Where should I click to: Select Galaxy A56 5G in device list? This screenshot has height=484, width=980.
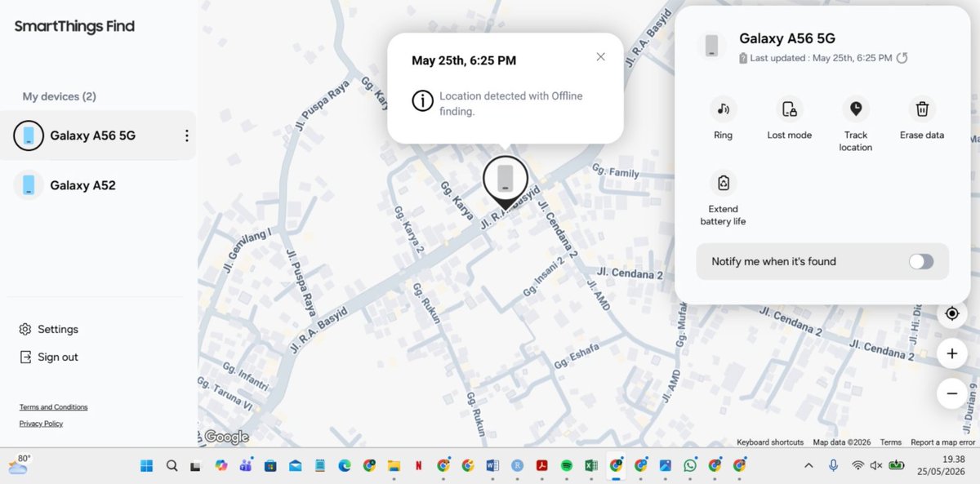[x=98, y=135]
